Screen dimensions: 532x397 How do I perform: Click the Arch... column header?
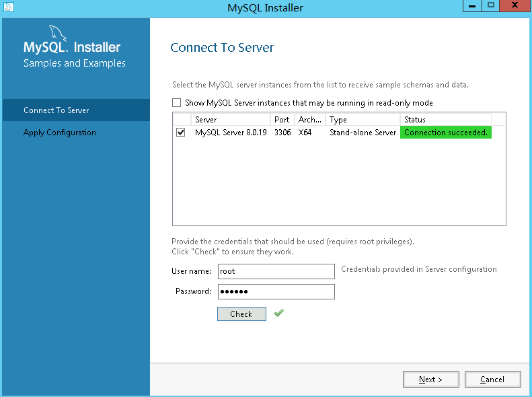pyautogui.click(x=310, y=120)
